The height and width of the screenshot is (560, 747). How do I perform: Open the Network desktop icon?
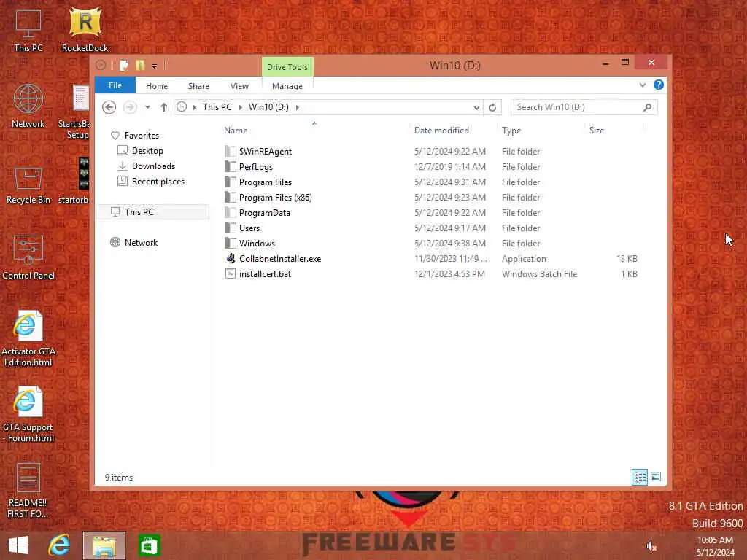pos(28,106)
